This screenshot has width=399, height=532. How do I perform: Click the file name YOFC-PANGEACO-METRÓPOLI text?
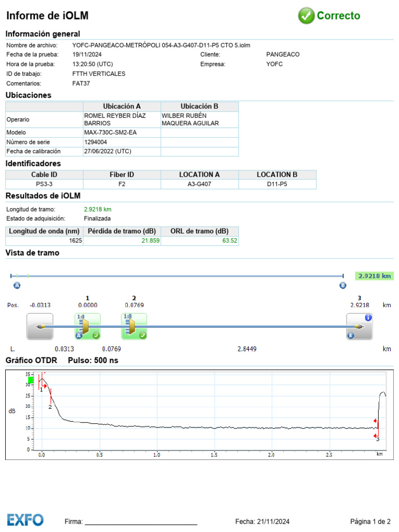[x=161, y=45]
